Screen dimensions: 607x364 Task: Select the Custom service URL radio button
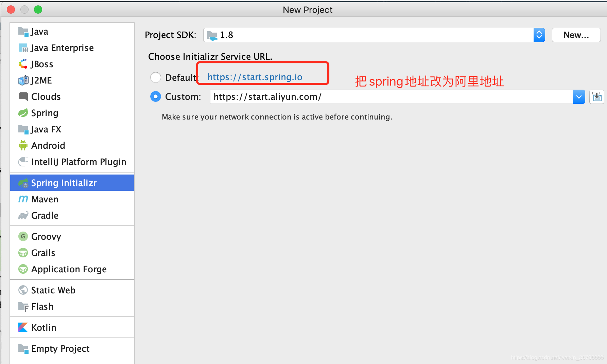[x=156, y=97]
